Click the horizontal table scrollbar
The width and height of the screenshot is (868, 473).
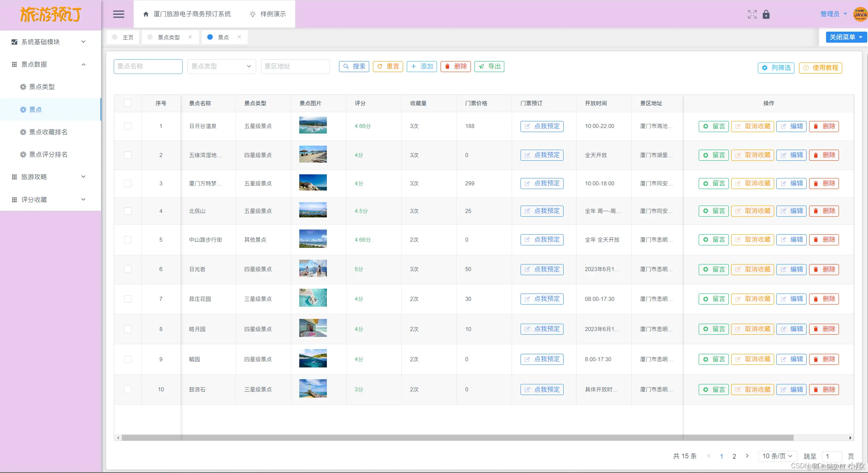pyautogui.click(x=456, y=438)
